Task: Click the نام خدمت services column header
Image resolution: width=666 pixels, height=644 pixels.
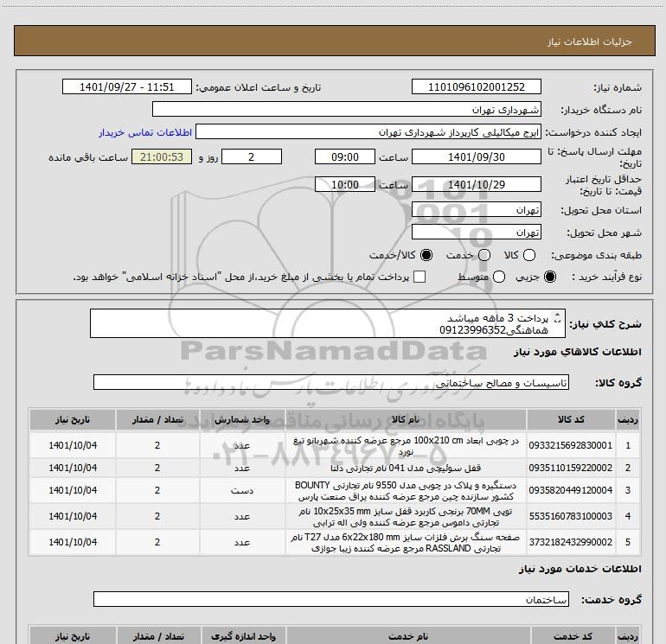Action: tap(408, 636)
